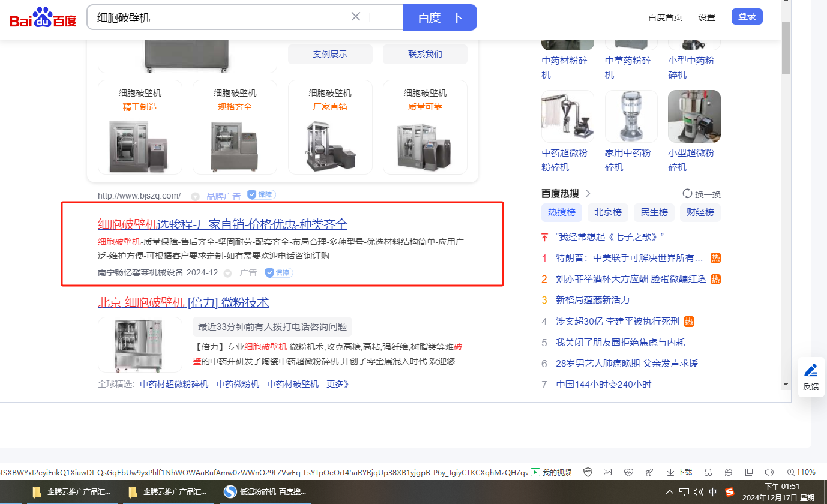Open the 下载 downloads manager
This screenshot has width=827, height=504.
click(x=679, y=472)
